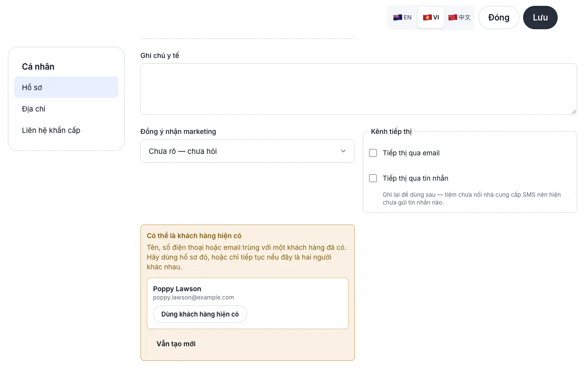Open the Hồ sơ section
The width and height of the screenshot is (585, 392).
(66, 87)
